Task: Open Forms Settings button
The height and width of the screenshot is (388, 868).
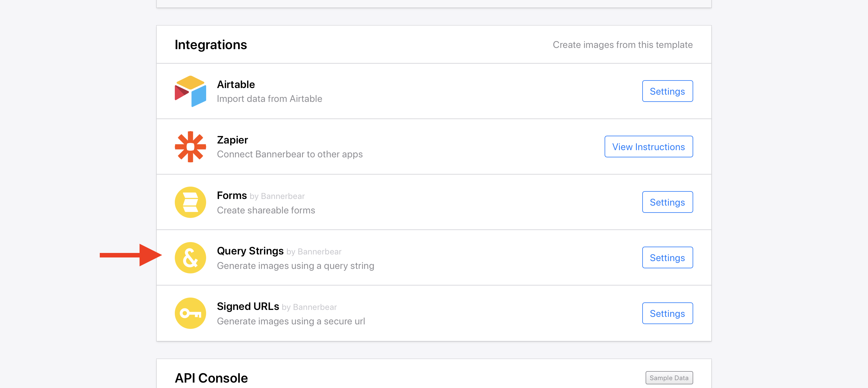Action: [667, 202]
